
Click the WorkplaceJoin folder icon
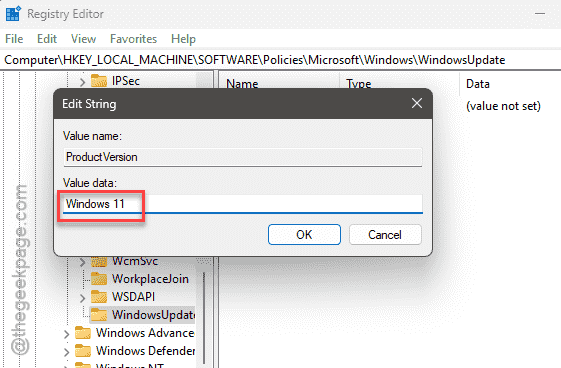(99, 279)
